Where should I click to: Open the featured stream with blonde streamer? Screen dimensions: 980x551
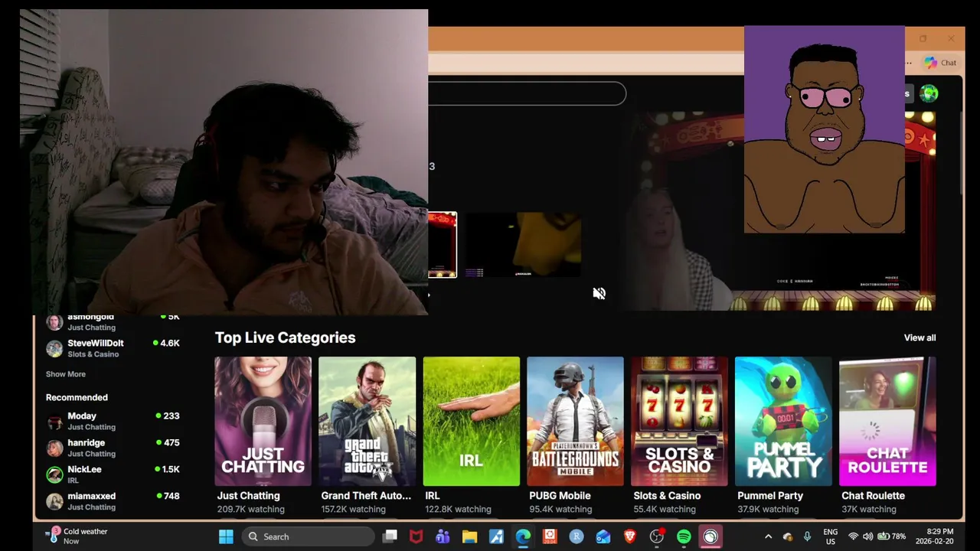781,210
